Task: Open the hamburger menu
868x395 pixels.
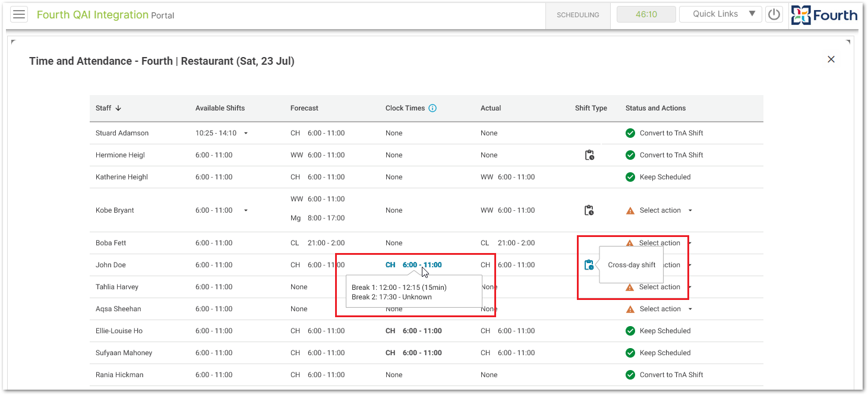Action: coord(19,14)
